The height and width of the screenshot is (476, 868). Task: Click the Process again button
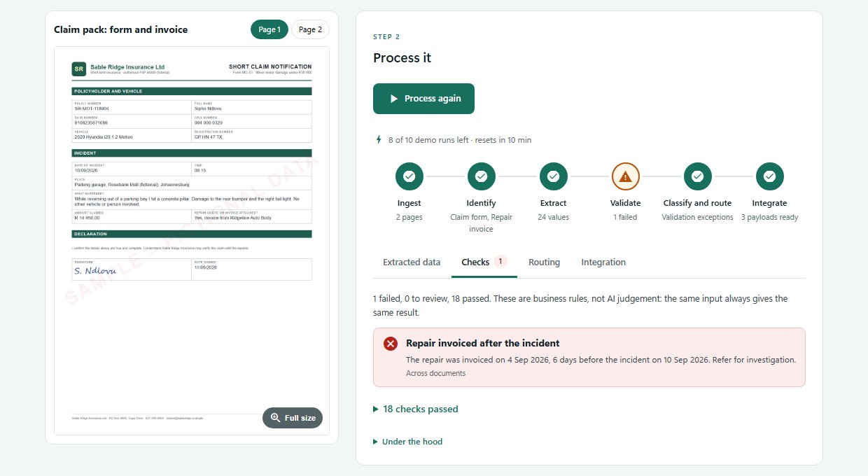click(x=423, y=99)
